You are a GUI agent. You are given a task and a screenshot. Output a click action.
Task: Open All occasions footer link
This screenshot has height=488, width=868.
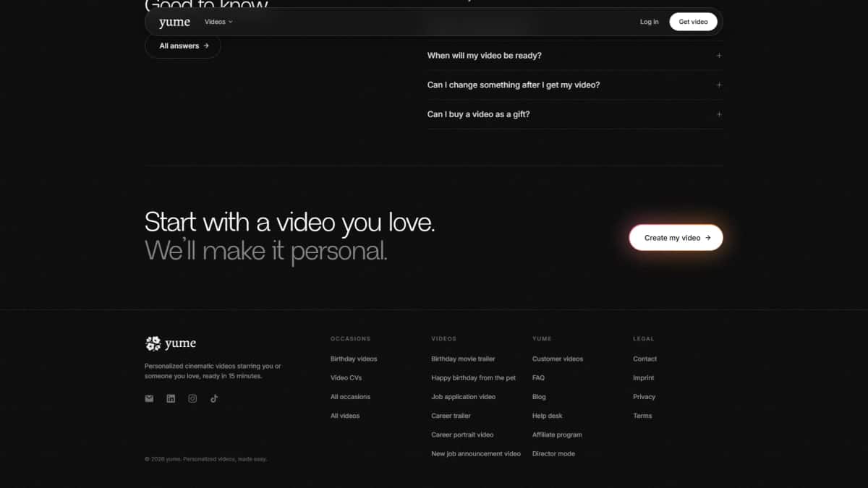(350, 397)
